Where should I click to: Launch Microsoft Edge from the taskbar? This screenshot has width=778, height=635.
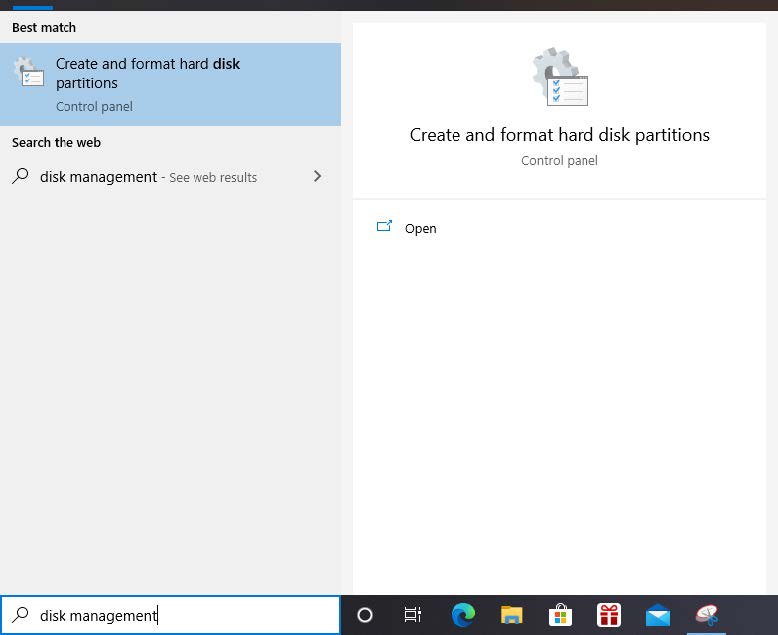[463, 615]
